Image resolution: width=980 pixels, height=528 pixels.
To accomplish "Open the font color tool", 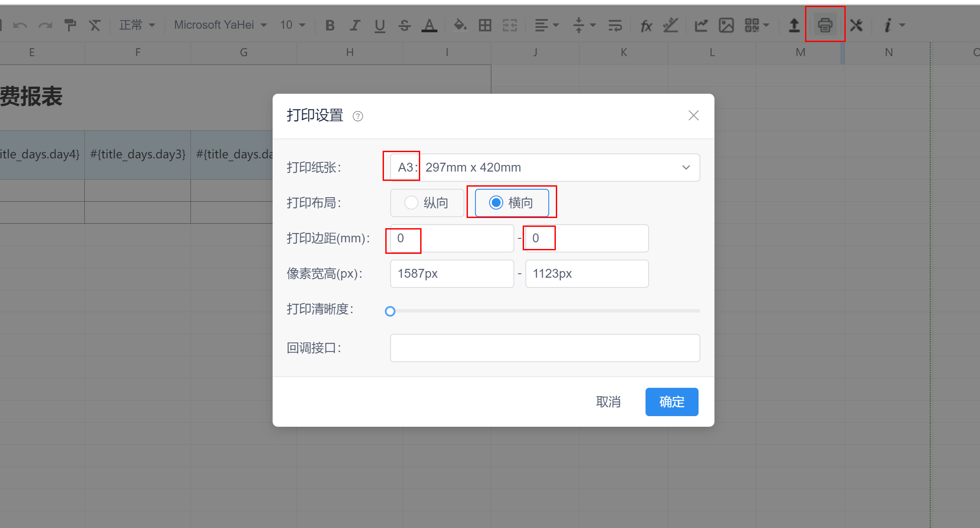I will 429,26.
